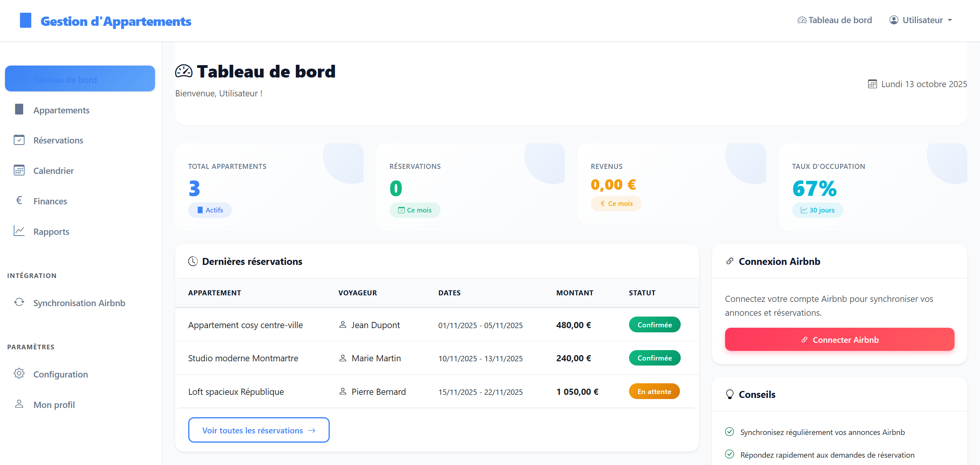Open Finances using the euro icon
980x465 pixels.
[x=19, y=201]
